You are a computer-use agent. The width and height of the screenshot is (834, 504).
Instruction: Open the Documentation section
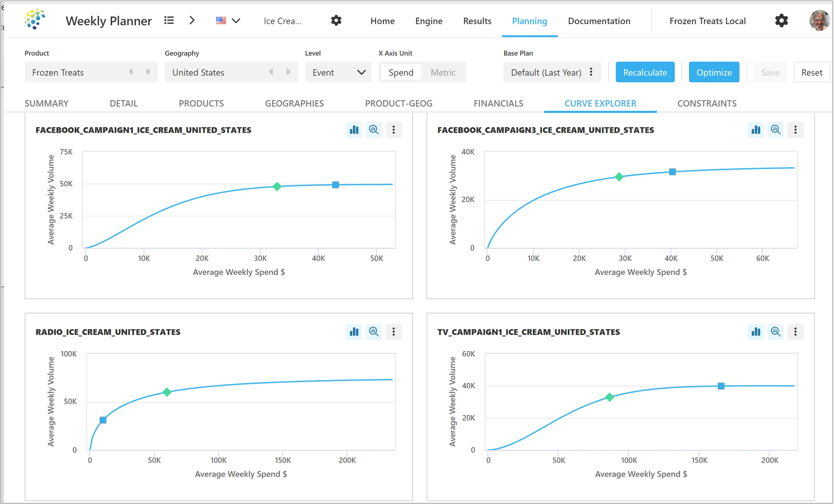click(599, 21)
